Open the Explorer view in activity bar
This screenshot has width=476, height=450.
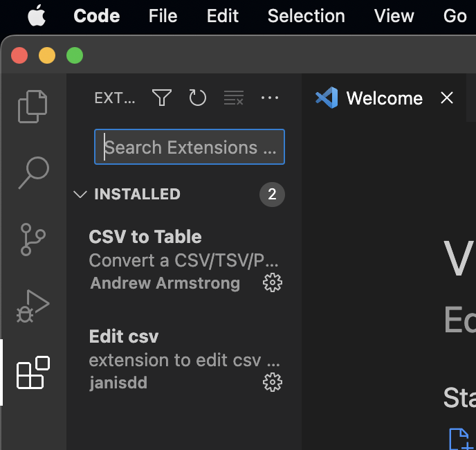[x=33, y=106]
